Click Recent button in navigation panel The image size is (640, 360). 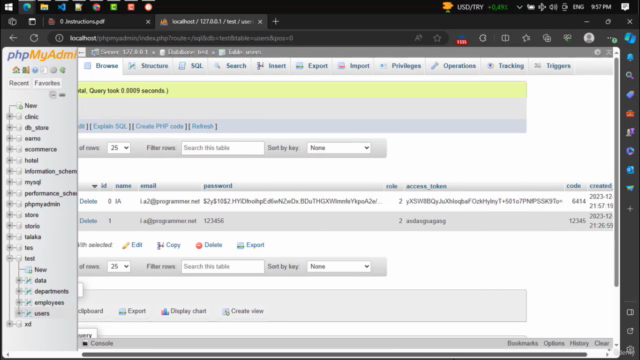point(19,83)
